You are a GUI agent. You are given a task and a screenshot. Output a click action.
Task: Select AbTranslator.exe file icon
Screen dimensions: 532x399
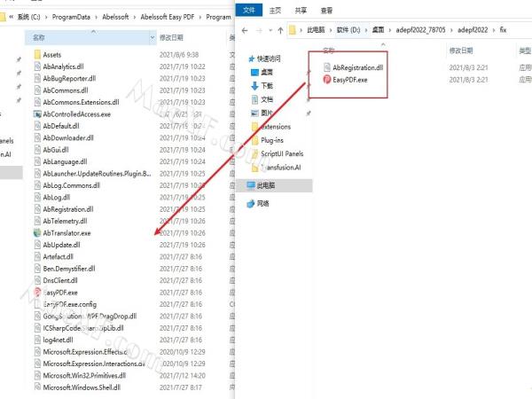click(37, 233)
